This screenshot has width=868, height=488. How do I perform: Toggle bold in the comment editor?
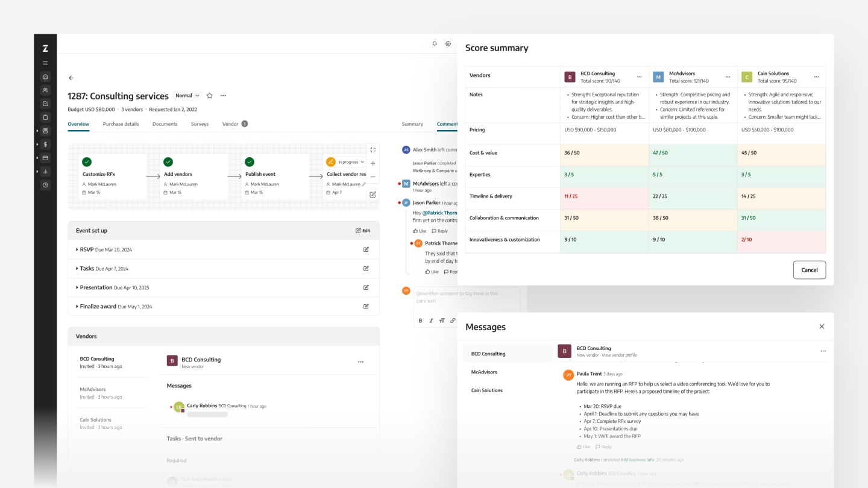click(420, 320)
